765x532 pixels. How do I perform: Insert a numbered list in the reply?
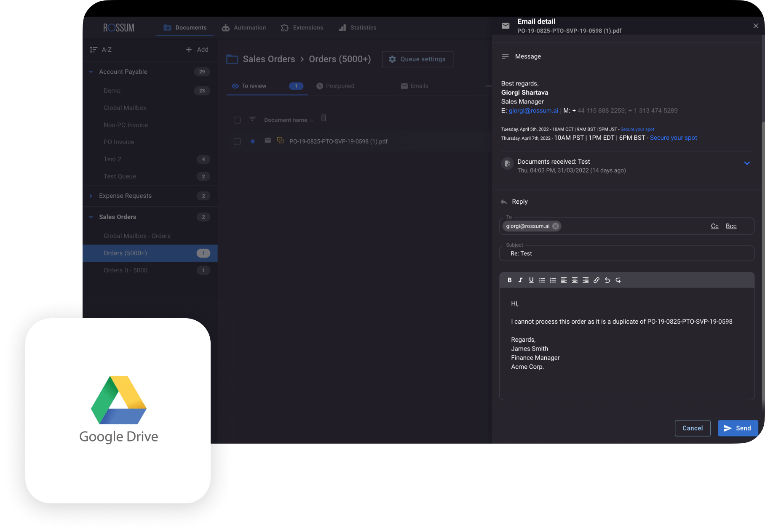(553, 280)
